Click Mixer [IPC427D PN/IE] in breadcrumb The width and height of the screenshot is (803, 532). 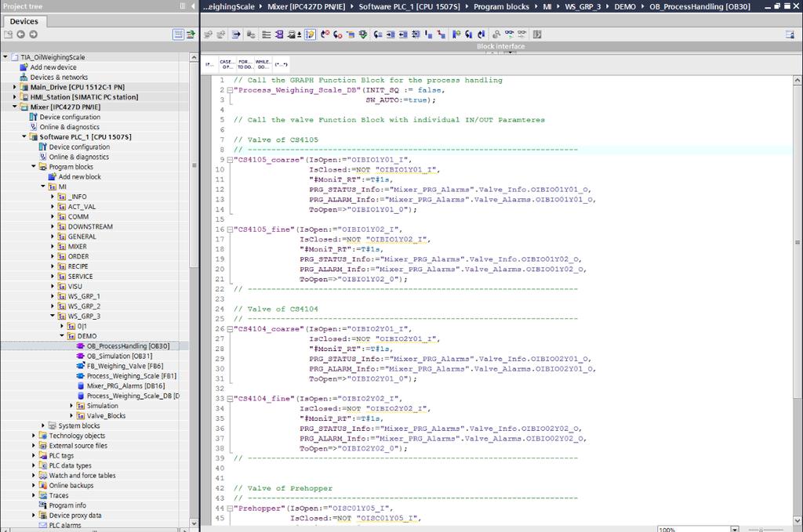click(x=307, y=6)
